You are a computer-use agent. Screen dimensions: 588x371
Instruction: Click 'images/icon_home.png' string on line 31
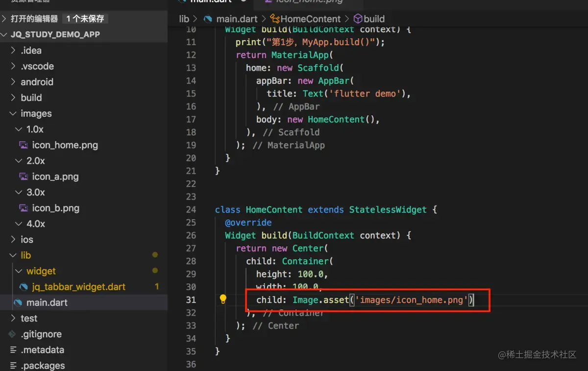[x=411, y=299]
